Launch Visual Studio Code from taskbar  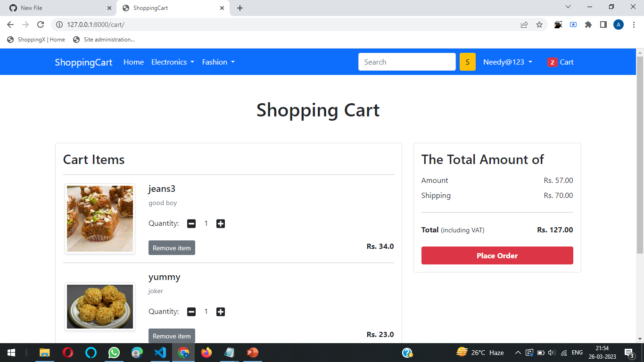coord(160,353)
